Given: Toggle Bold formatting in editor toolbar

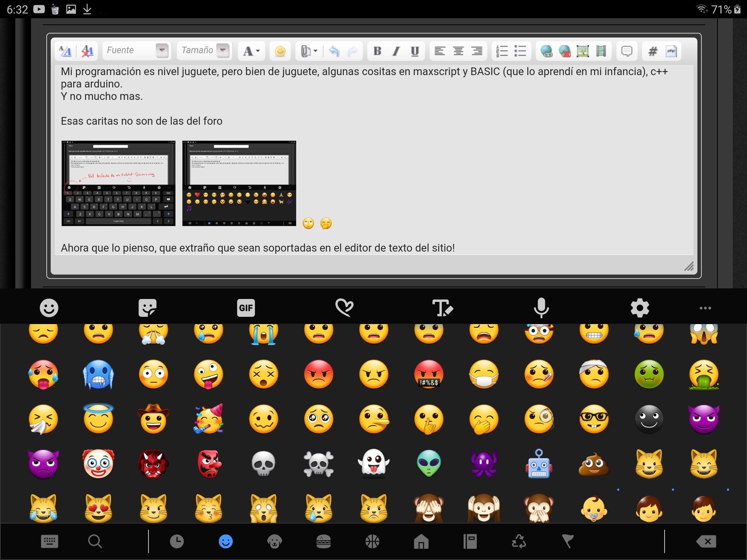Looking at the screenshot, I should 378,51.
